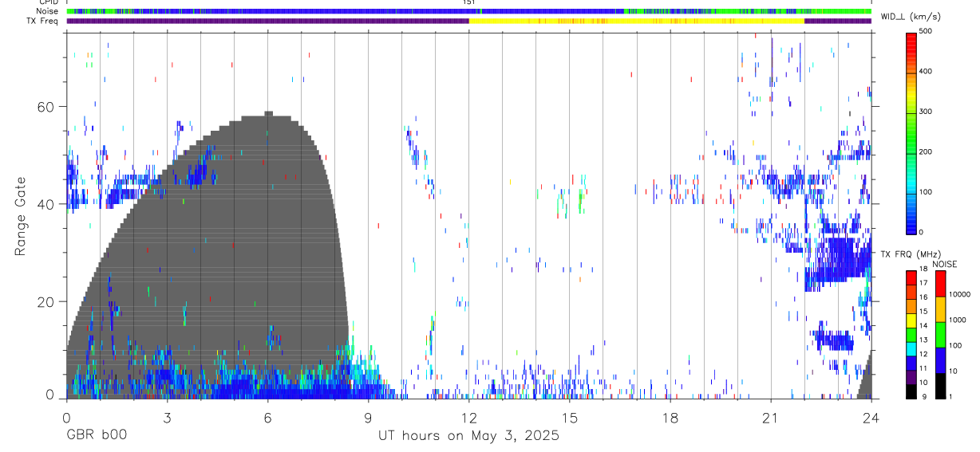
Task: Click the '10000' value on NOISE scale
Action: pos(960,294)
